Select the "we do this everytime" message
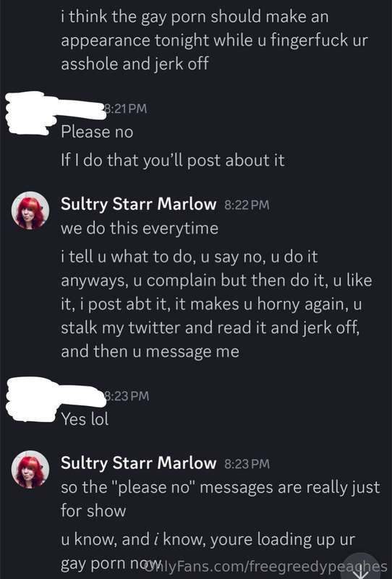This screenshot has width=392, height=579. click(140, 228)
